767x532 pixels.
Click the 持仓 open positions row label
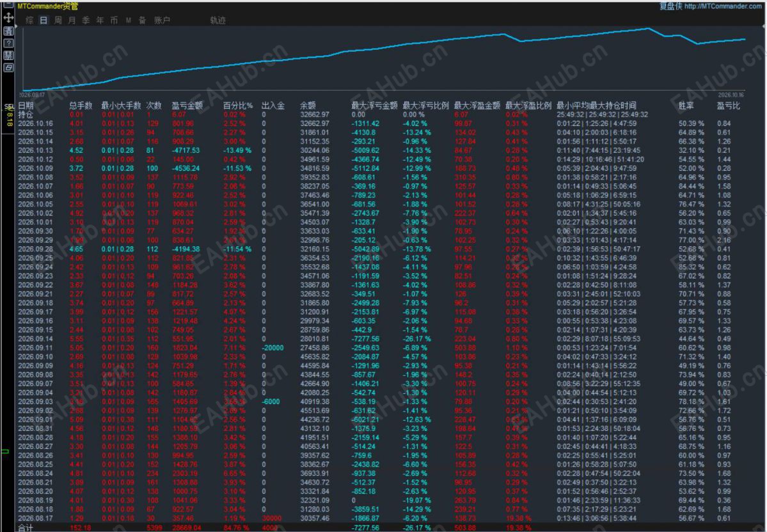coord(26,114)
